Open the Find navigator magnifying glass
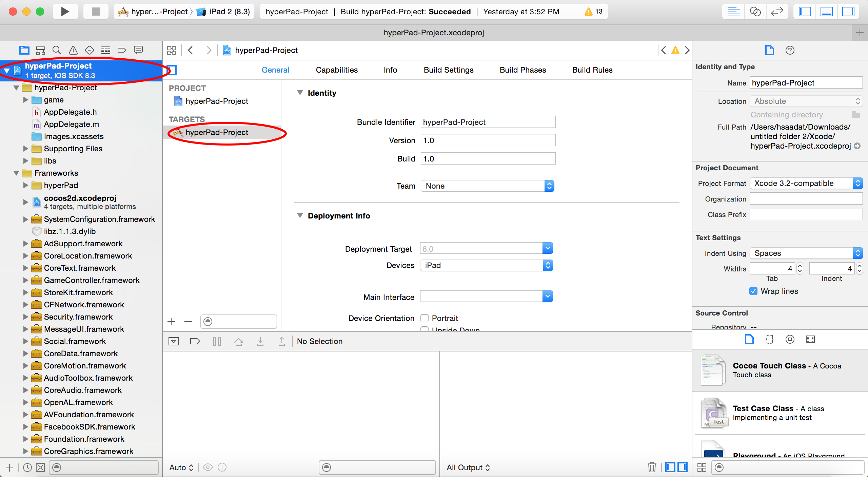This screenshot has height=477, width=868. [57, 50]
